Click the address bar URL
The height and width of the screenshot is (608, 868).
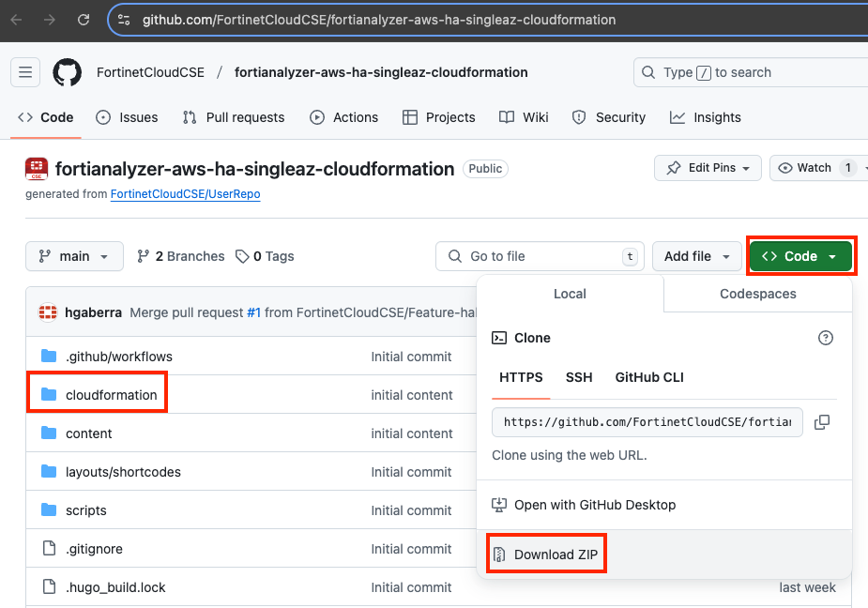(x=379, y=20)
